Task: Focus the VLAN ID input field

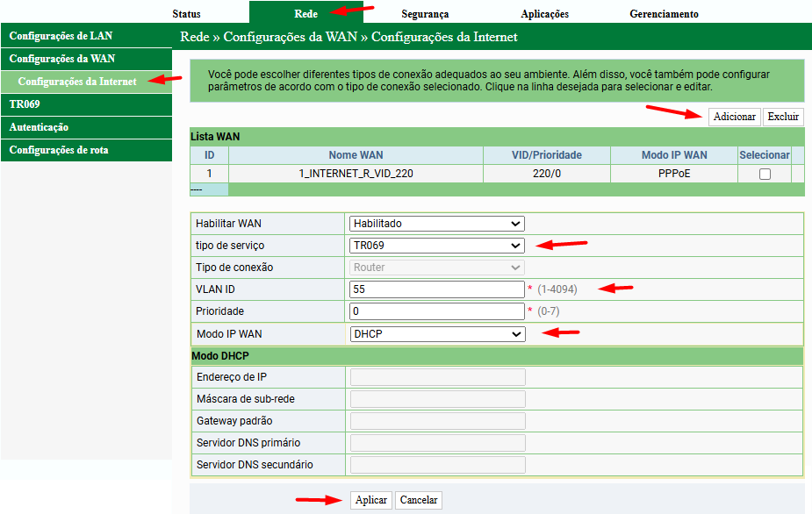Action: (437, 289)
